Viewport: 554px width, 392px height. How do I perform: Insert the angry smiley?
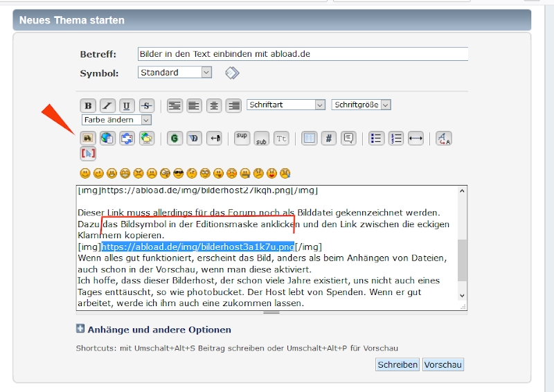click(138, 173)
